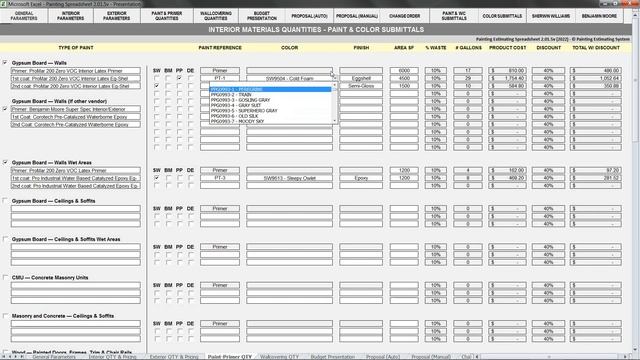Switch to Proposal (Auto) sheet tab

[383, 357]
